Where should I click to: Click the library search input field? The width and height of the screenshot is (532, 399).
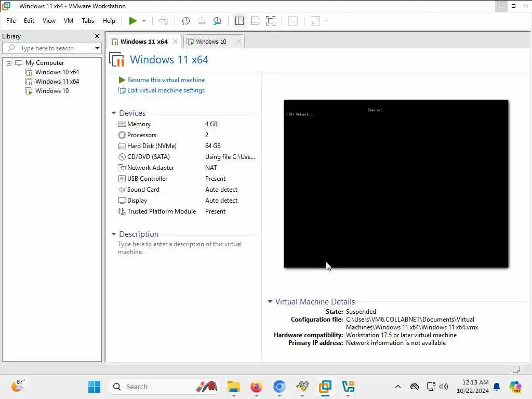(51, 48)
